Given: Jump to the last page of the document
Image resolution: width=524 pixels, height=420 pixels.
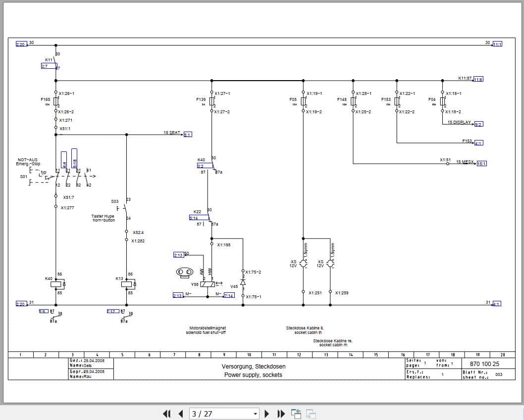Looking at the screenshot, I should point(281,414).
